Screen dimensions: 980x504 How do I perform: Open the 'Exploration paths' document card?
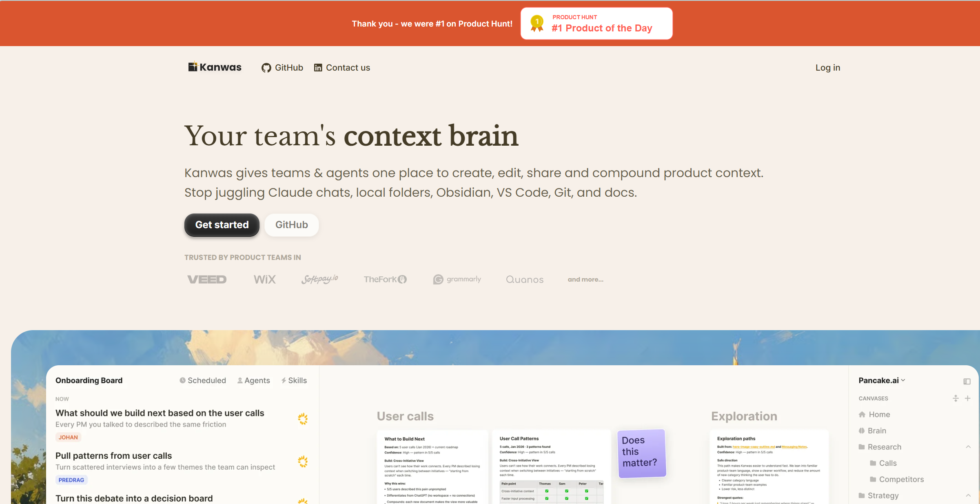click(x=769, y=467)
